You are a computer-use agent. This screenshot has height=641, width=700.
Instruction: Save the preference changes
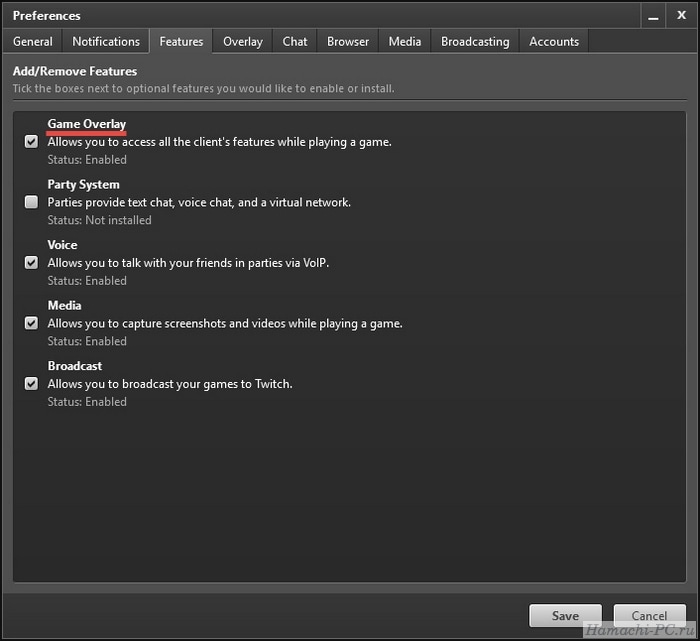coord(565,616)
